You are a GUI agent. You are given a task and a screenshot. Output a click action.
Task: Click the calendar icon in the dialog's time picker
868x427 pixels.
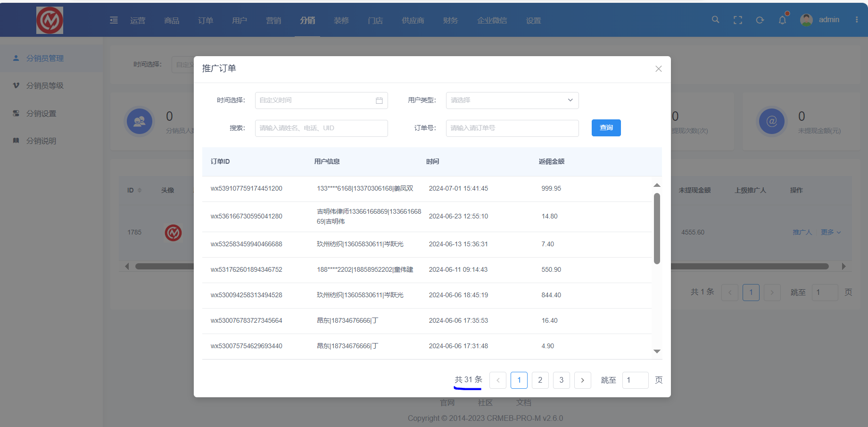pos(379,100)
